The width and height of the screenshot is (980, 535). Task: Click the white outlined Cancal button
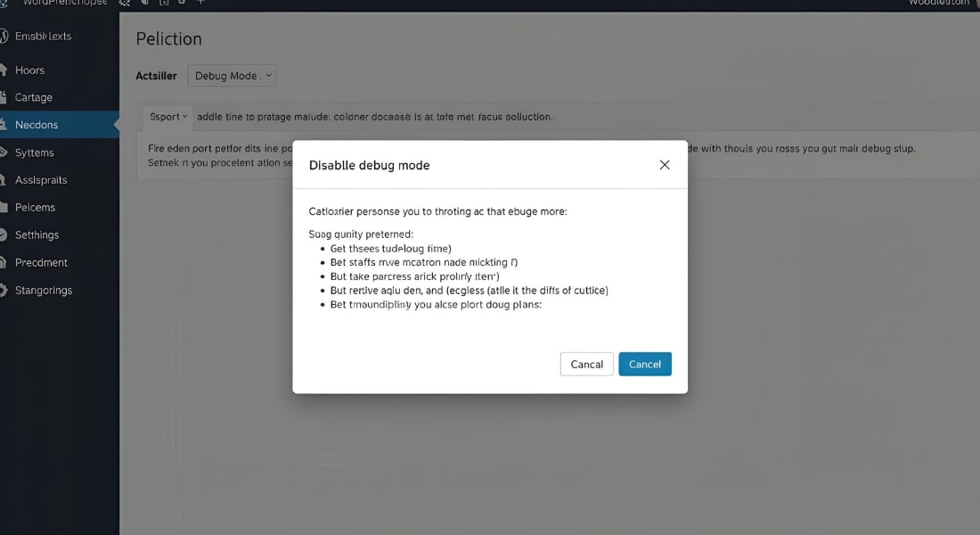point(586,364)
